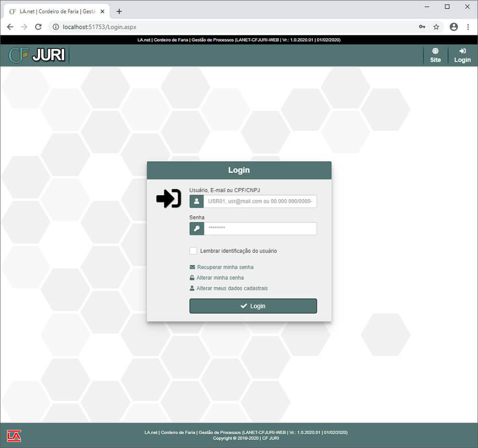
Task: Bookmark this page with star icon
Action: [x=436, y=27]
